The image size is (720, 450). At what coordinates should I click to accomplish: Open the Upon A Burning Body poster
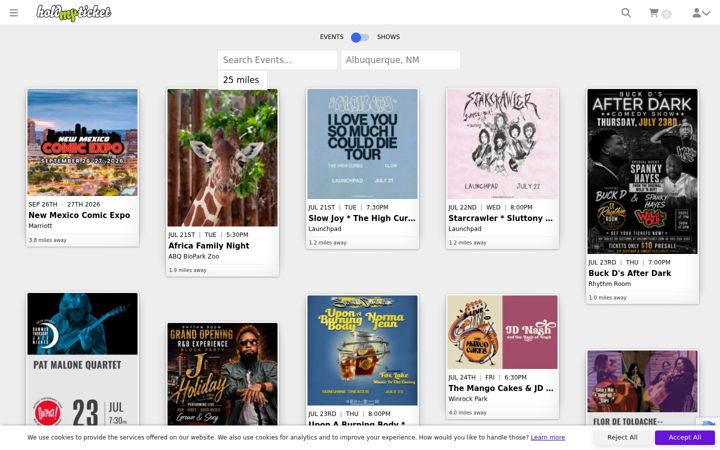363,351
